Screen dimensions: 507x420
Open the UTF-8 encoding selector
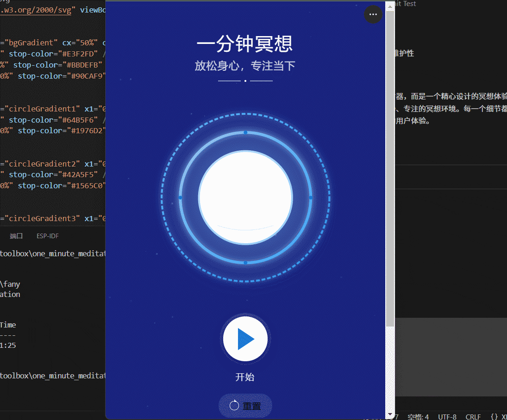click(447, 417)
